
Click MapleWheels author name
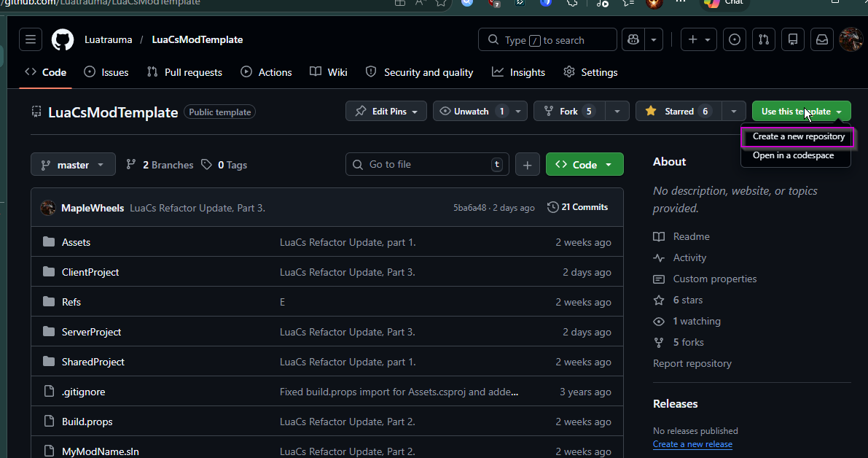tap(93, 209)
